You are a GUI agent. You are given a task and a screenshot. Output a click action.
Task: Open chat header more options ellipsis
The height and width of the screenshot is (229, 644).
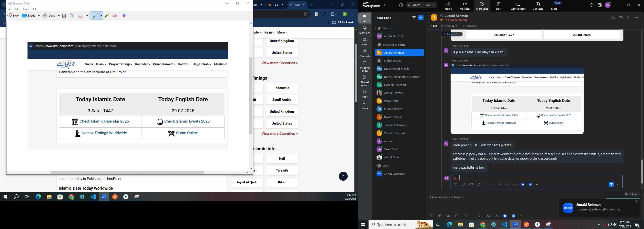[x=636, y=18]
